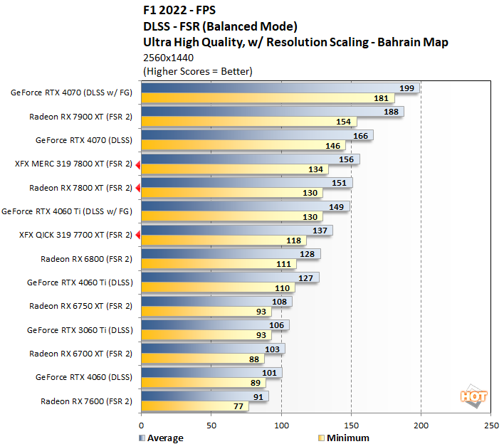Select the GeForce RTX 4070 (DLSS w/ FG) label
This screenshot has width=504, height=444.
(71, 92)
